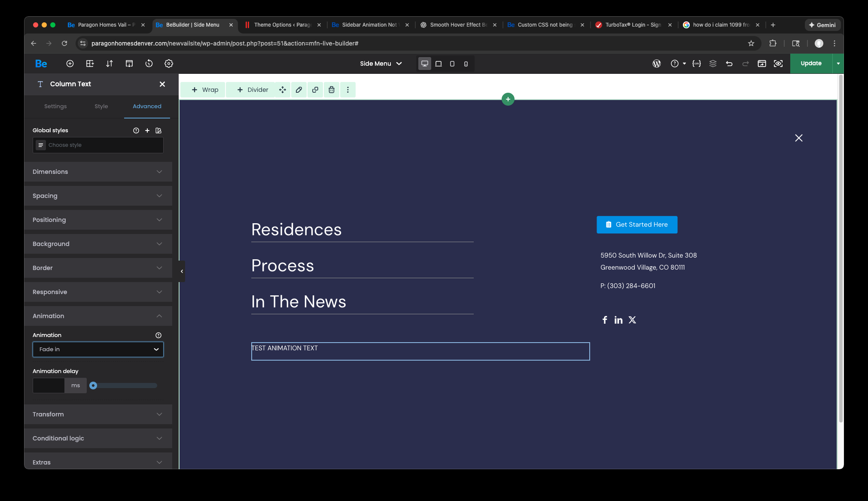Click the Get Started Here button

coord(637,225)
